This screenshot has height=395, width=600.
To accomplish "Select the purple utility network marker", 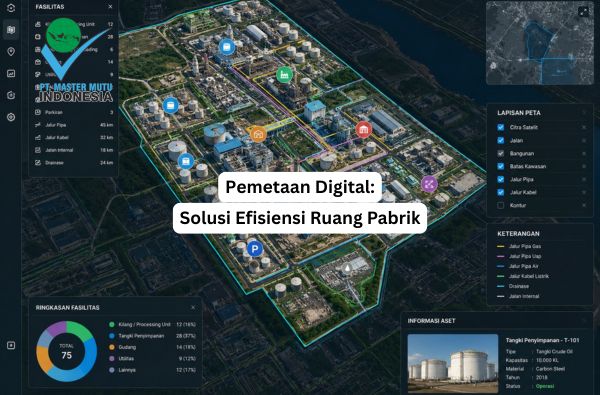I will coord(429,184).
